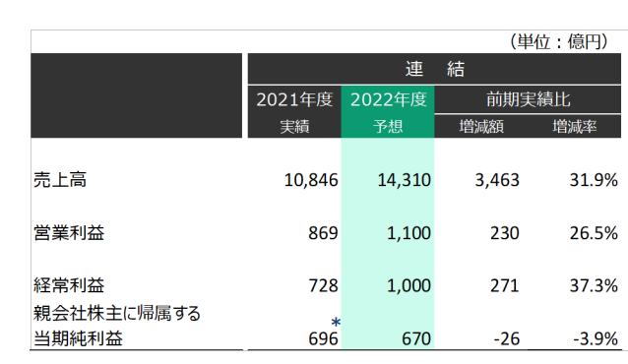Image resolution: width=628 pixels, height=364 pixels.
Task: Select the 経常利益 row label
Action: [x=69, y=285]
